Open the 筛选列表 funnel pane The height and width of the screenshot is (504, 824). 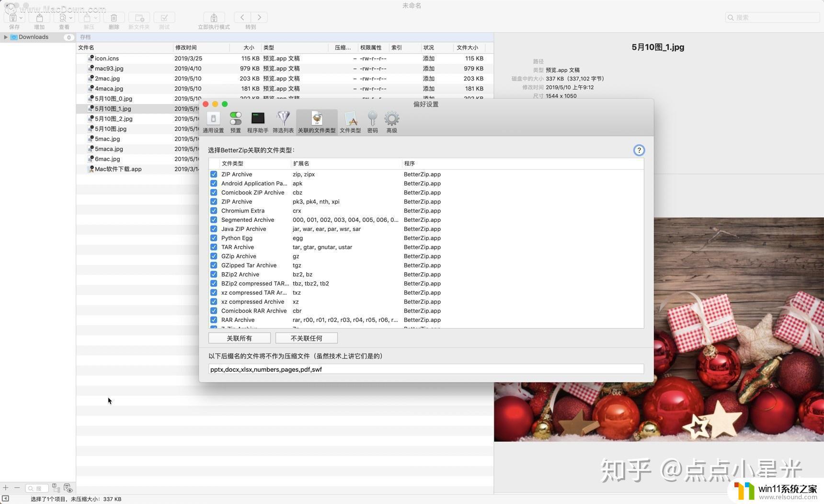[x=283, y=122]
